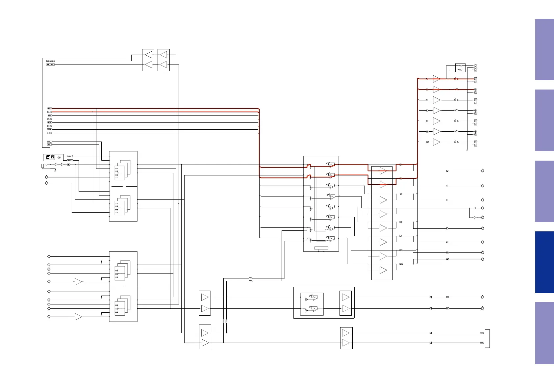554x392 pixels.
Task: Click the lowest input selector stacked-pages symbol
Action: [x=122, y=306]
